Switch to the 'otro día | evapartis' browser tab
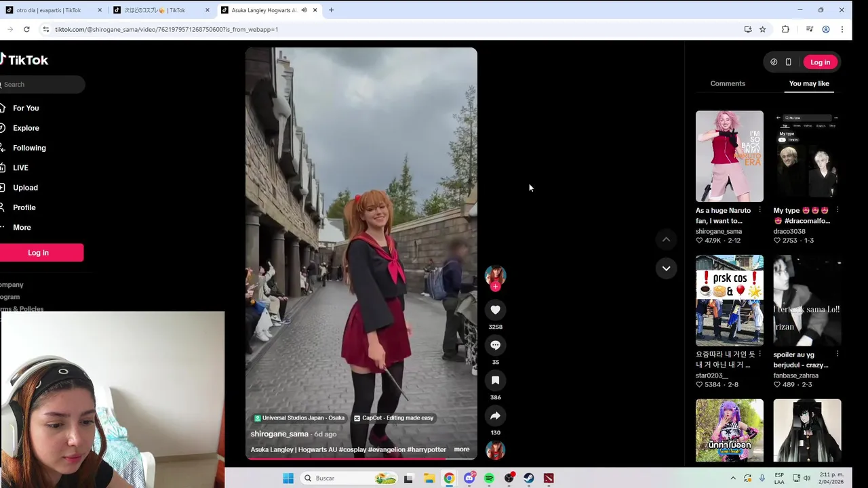Viewport: 868px width, 488px height. (x=54, y=10)
